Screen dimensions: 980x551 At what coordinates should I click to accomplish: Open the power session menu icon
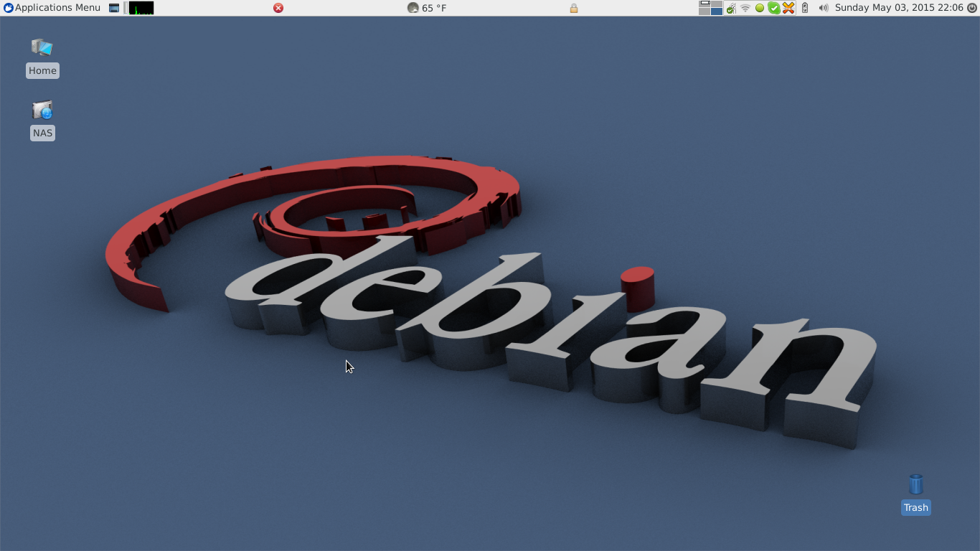point(972,8)
